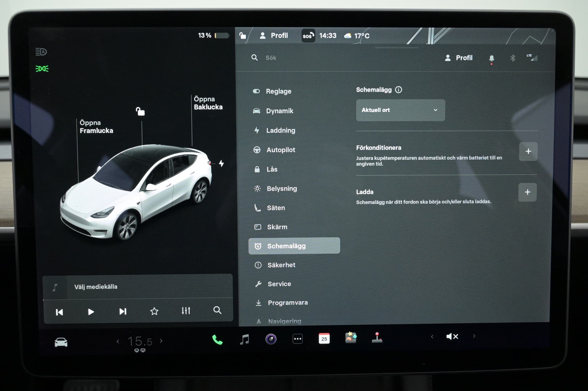Tap the auto high beam headlight icon

tap(41, 52)
